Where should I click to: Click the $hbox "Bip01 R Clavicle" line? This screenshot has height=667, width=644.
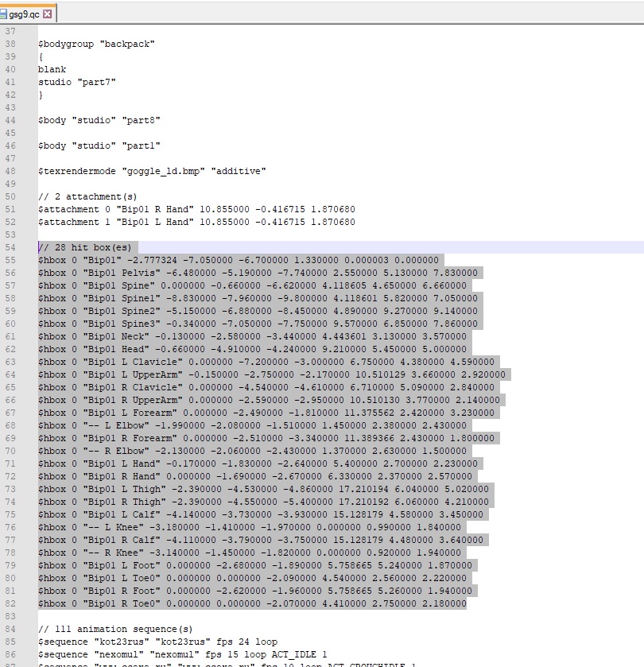(266, 387)
